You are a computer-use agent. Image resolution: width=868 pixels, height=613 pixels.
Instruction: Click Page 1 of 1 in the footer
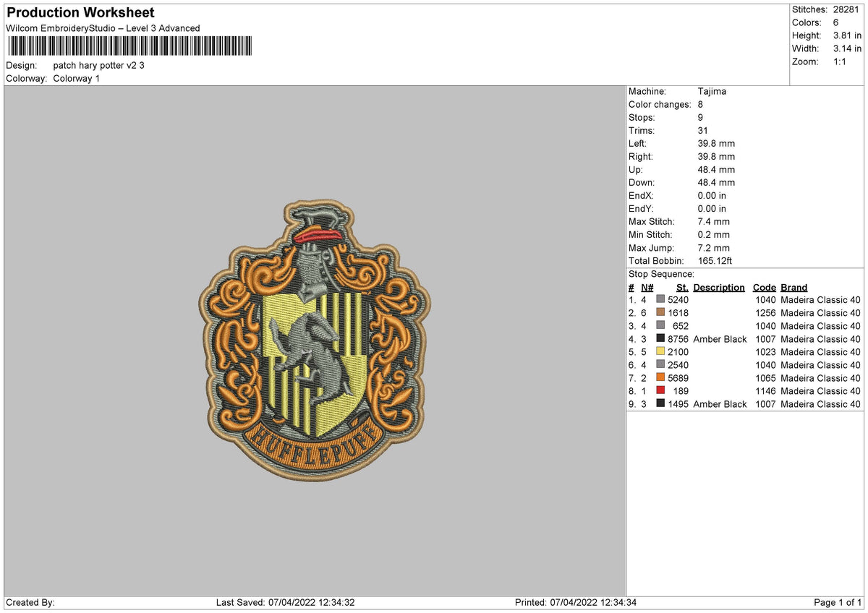[x=838, y=602]
